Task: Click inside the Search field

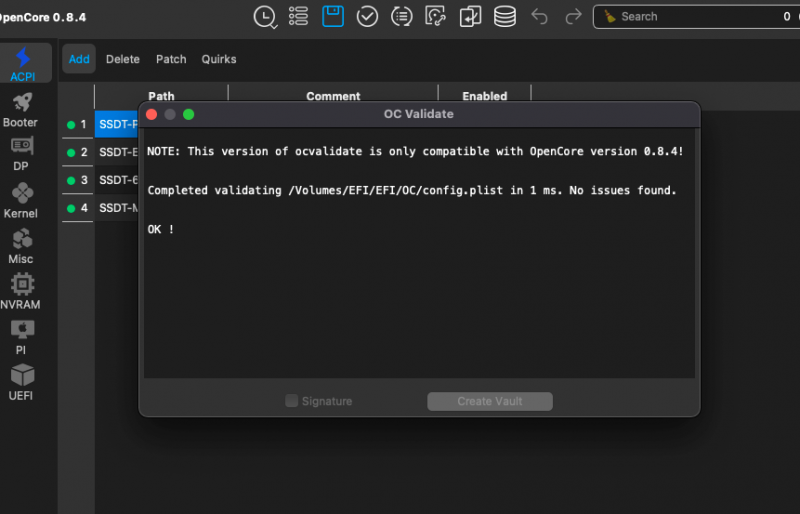Action: coord(696,17)
